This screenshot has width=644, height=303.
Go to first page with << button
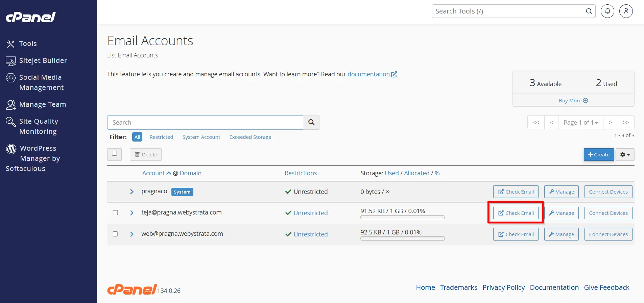(536, 122)
